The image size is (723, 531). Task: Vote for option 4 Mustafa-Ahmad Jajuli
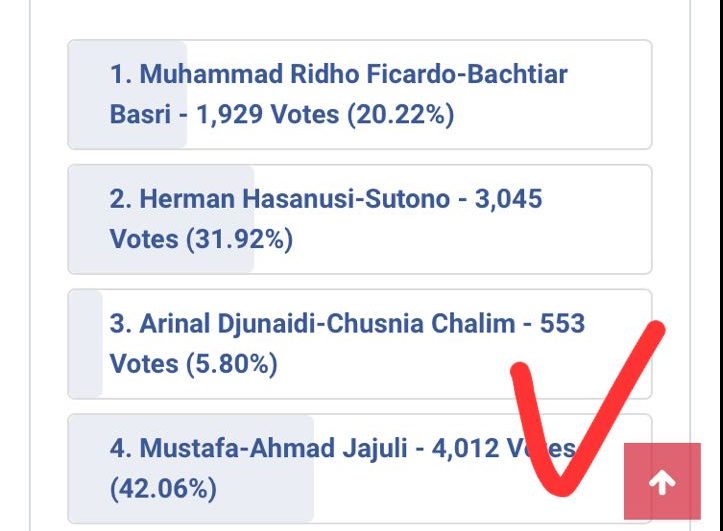click(340, 468)
